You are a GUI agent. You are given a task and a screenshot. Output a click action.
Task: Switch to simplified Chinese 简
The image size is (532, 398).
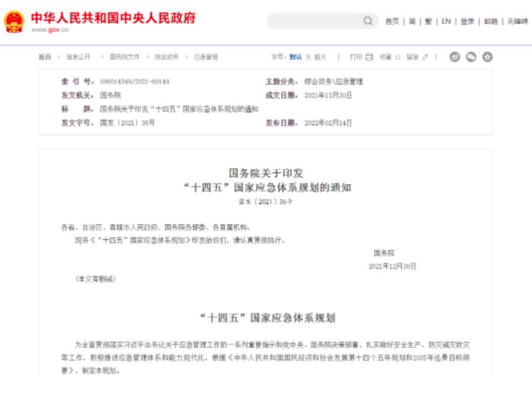[412, 22]
